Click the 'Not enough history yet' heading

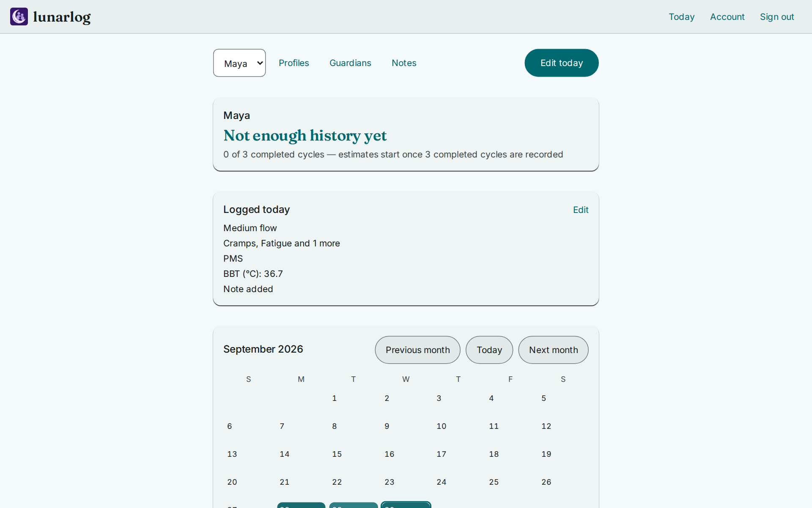pyautogui.click(x=305, y=135)
